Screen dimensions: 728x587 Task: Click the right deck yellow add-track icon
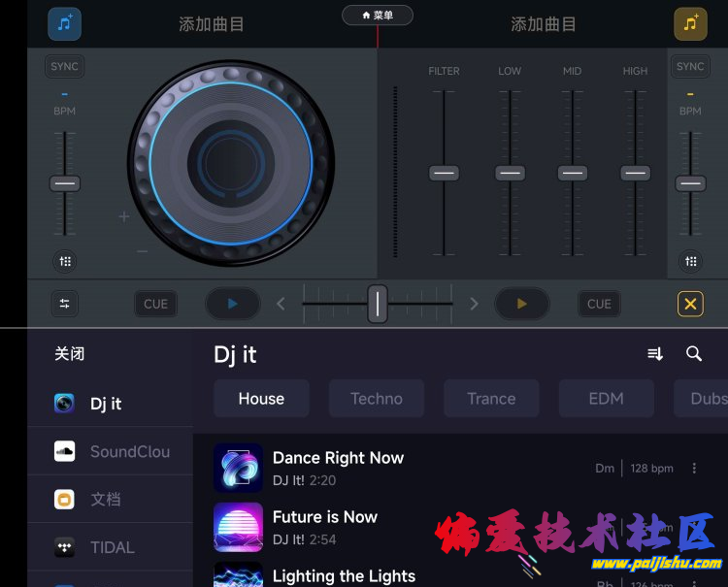(690, 23)
